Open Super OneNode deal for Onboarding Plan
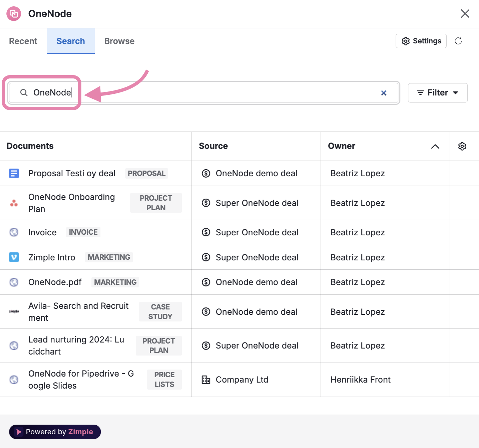The width and height of the screenshot is (479, 448). [x=257, y=203]
